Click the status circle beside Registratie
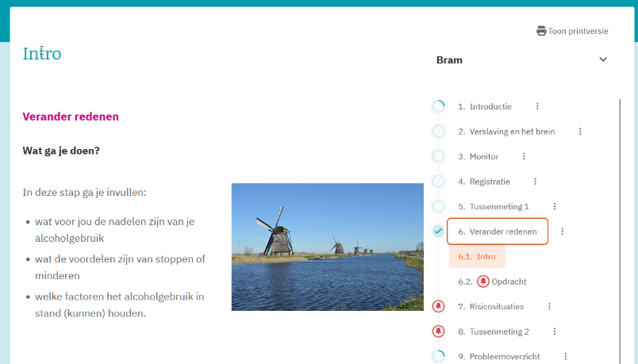 pos(438,182)
